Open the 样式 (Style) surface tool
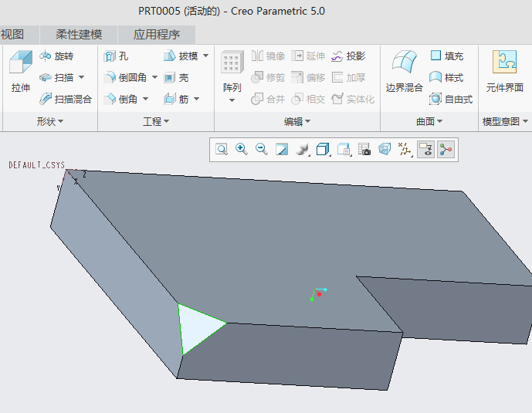Viewport: 532px width, 413px height. coord(446,78)
